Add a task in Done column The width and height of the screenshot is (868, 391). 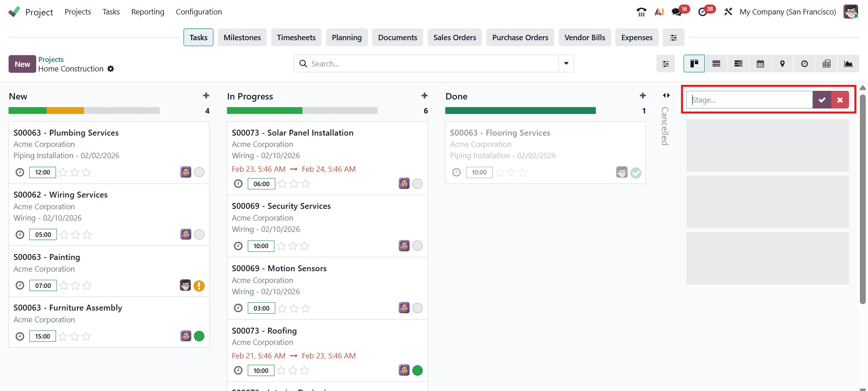pos(643,96)
